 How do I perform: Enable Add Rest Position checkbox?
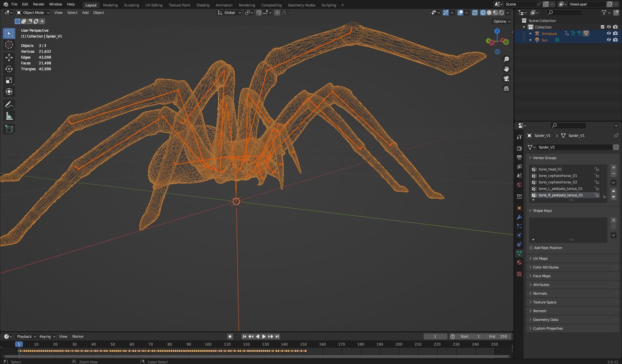pyautogui.click(x=531, y=248)
